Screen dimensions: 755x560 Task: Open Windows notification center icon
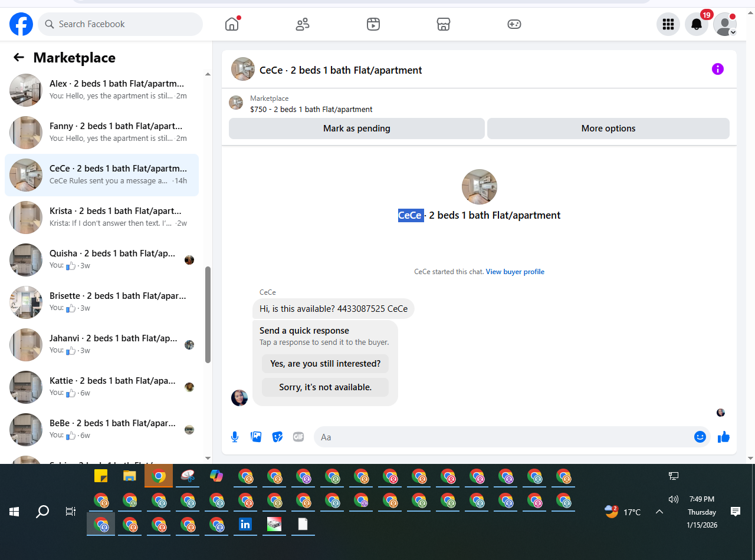click(x=736, y=512)
